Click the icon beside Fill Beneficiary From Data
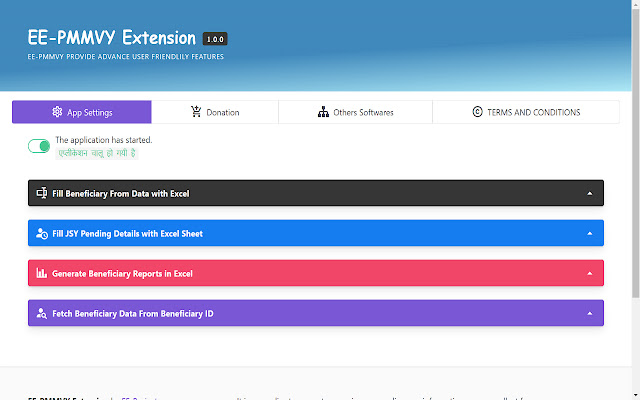The image size is (640, 400). tap(42, 193)
